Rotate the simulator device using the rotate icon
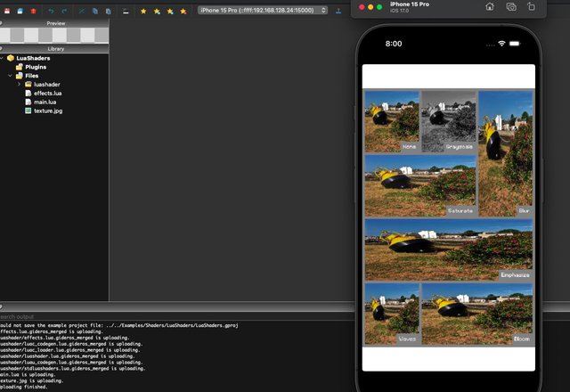This screenshot has width=570, height=392. pos(531,6)
